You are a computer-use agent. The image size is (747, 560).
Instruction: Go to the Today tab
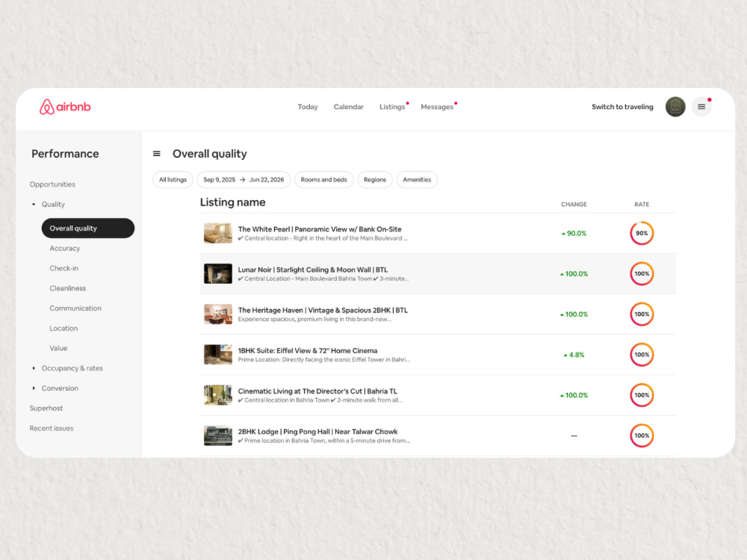click(308, 107)
